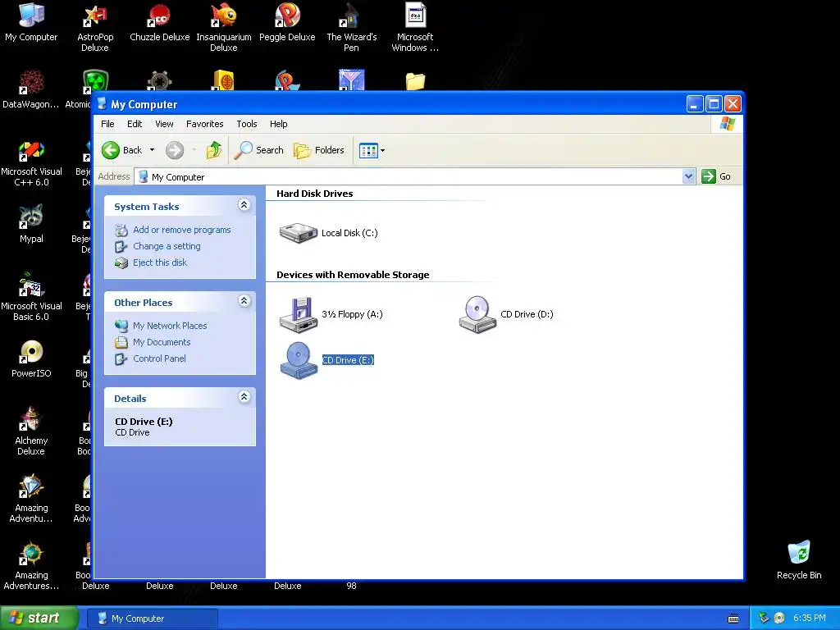Select the CD Drive (D:) icon

tap(477, 314)
